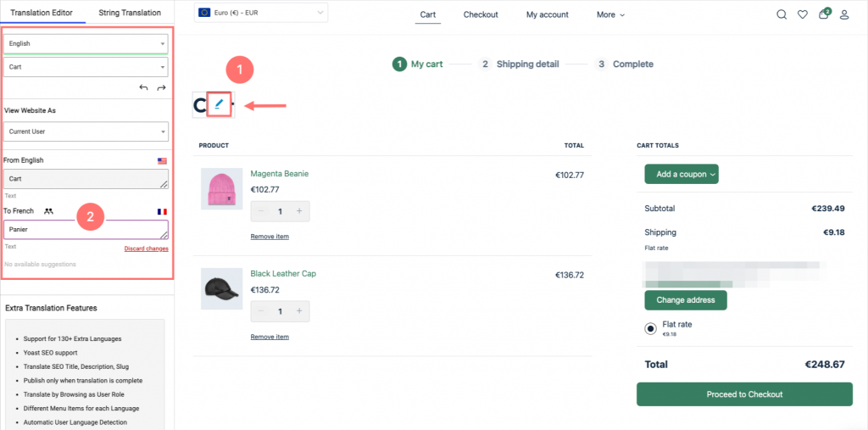Click the undo arrow in translation panel
This screenshot has height=430, width=868.
[x=143, y=87]
